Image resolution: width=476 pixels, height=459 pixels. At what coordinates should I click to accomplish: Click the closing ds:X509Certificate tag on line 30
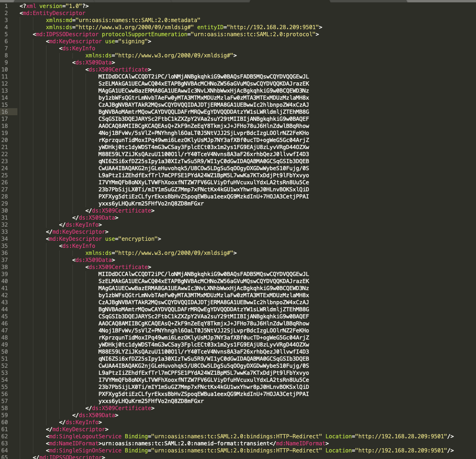tap(120, 211)
